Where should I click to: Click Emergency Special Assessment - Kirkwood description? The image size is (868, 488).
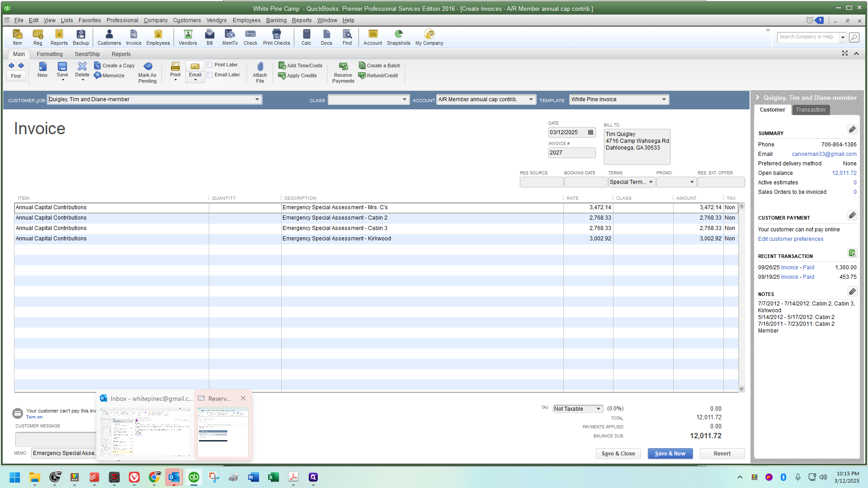click(336, 239)
